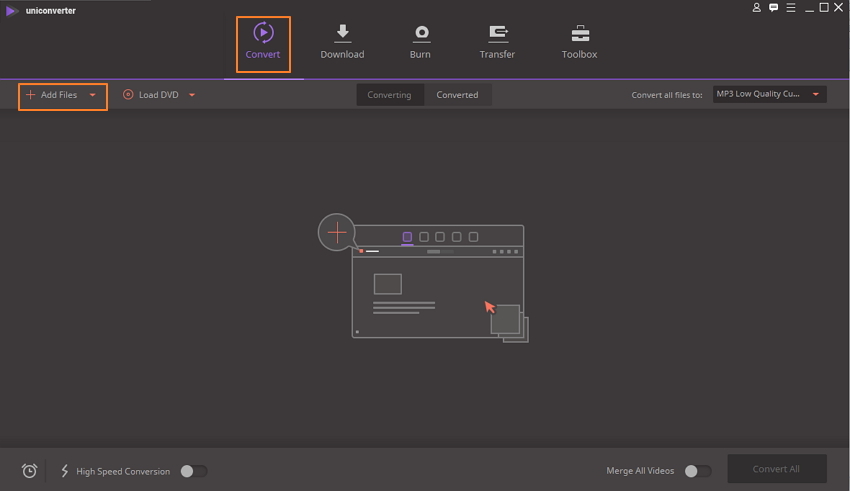Viewport: 850px width, 491px height.
Task: Click the plus icon in Add Files
Action: tap(30, 95)
